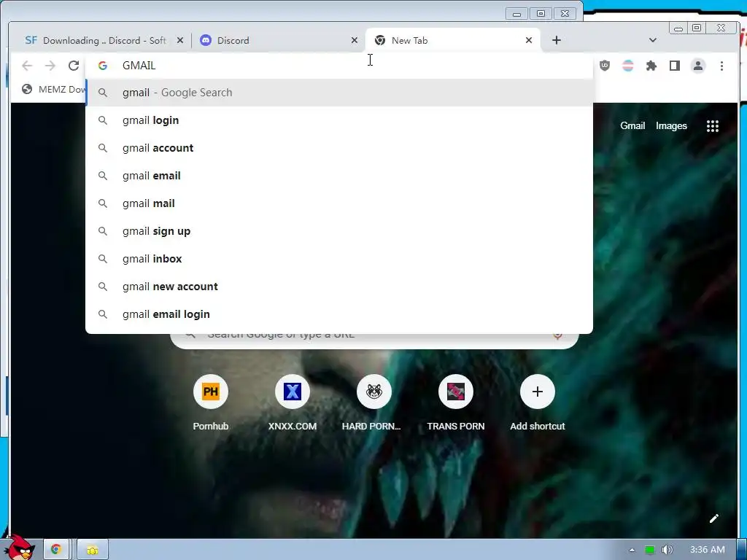Screen dimensions: 747x560
Task: Open the yellow folder taskbar button
Action: pos(93,550)
